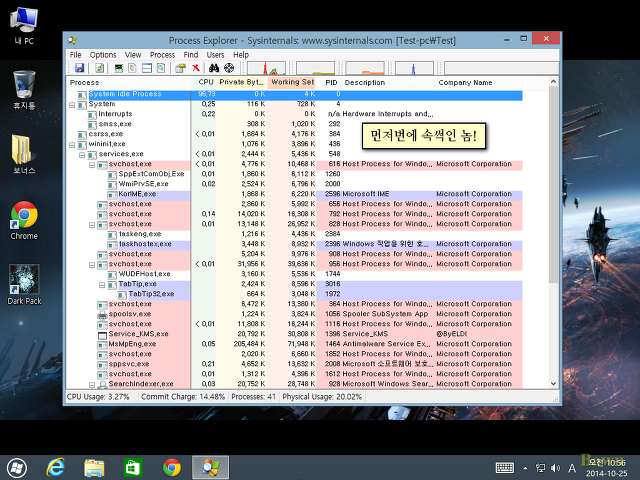Select the taskeng.exe process

click(x=294, y=234)
